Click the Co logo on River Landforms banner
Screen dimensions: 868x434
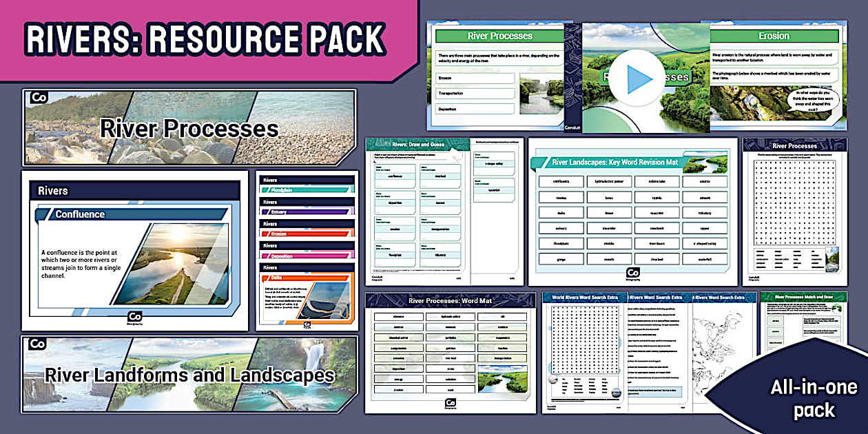[37, 344]
